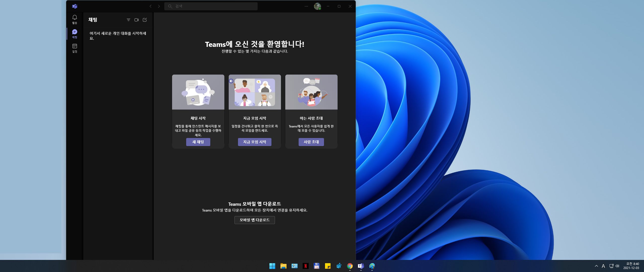
Task: Open the Windows Start button
Action: pyautogui.click(x=272, y=266)
